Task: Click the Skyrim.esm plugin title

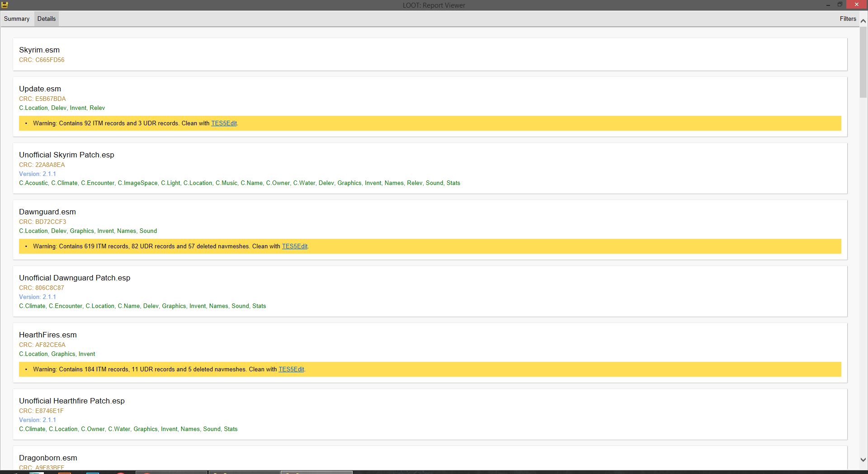Action: click(x=39, y=50)
